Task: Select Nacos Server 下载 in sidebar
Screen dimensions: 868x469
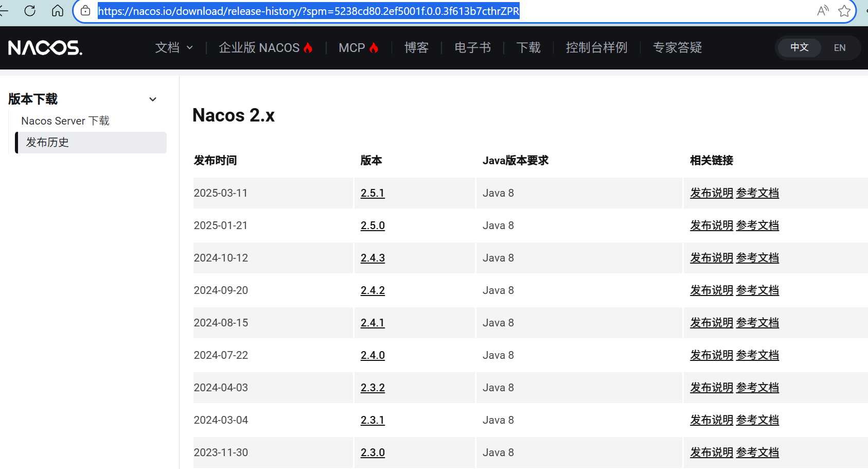Action: pos(65,121)
